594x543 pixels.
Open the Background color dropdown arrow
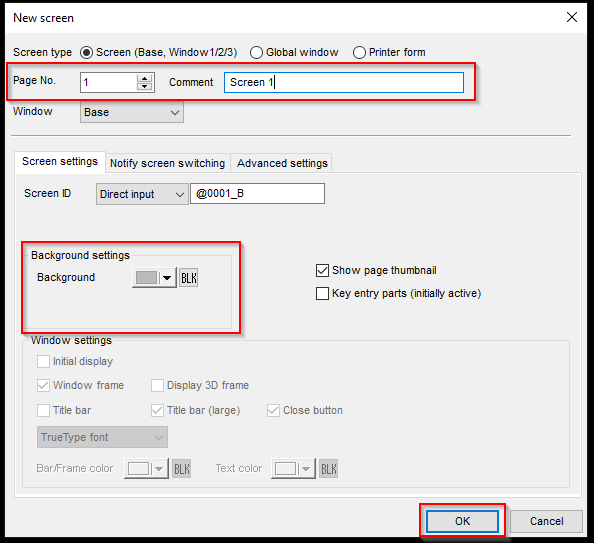click(x=167, y=278)
